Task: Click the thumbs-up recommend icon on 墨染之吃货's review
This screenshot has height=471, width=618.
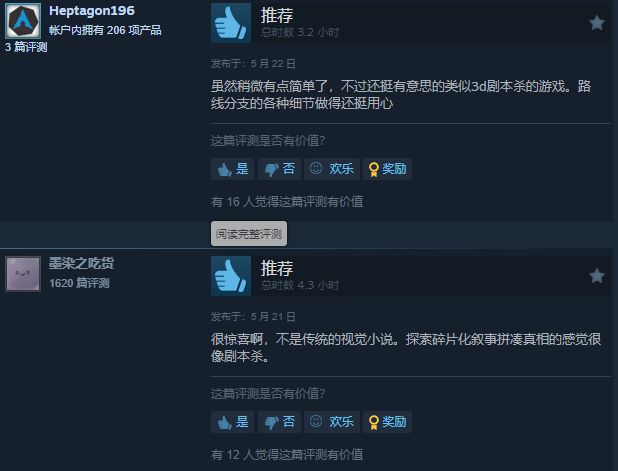Action: pyautogui.click(x=231, y=276)
